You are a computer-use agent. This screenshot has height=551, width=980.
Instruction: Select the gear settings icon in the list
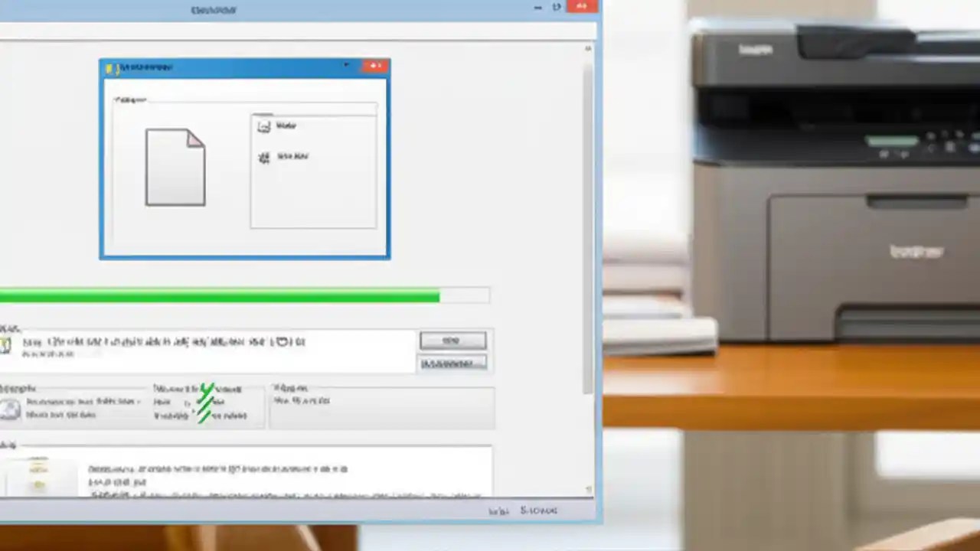coord(263,157)
